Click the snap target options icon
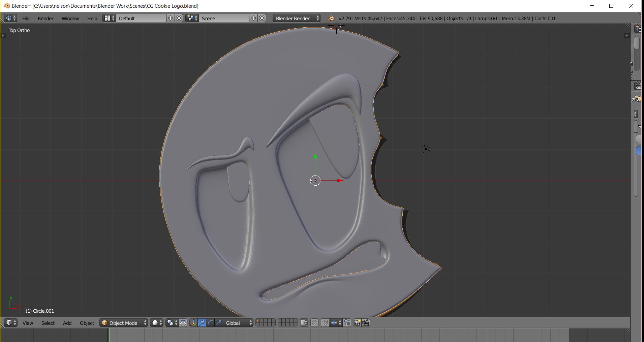Screen dimensions: 644x342 [x=347, y=323]
